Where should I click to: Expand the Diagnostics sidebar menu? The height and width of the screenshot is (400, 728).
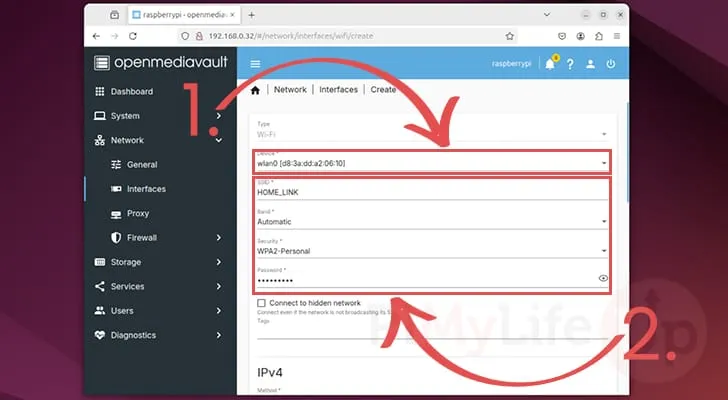point(158,335)
